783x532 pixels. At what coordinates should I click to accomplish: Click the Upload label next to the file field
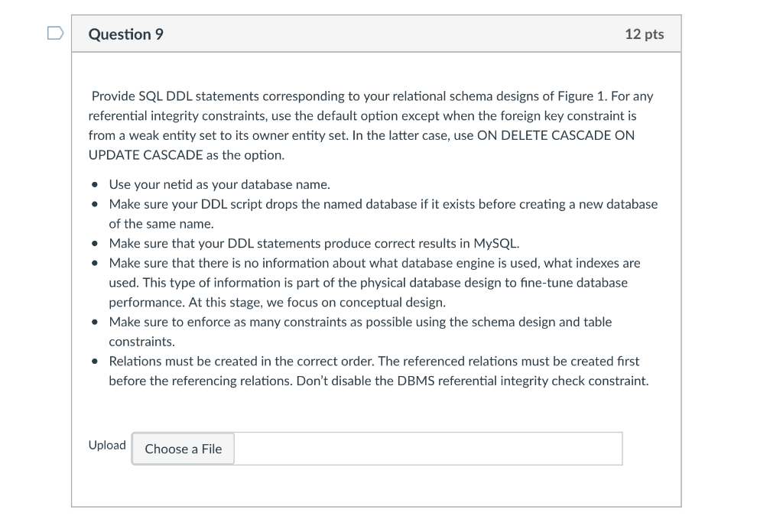106,445
